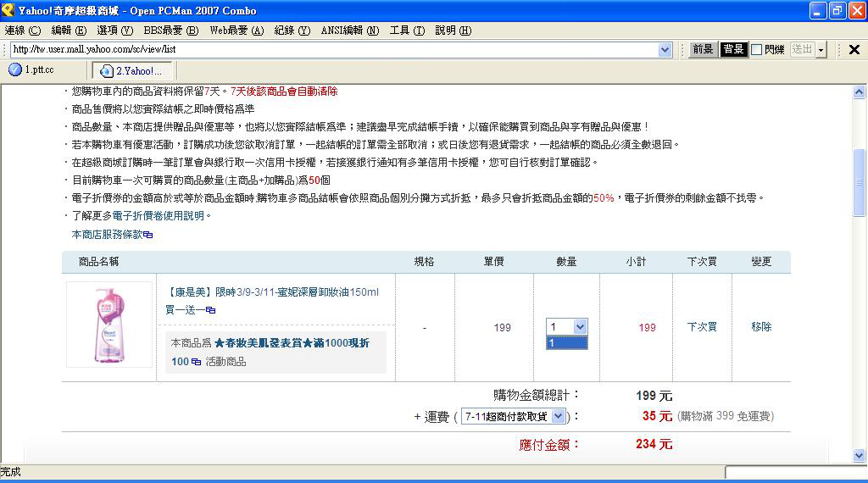Open the 紀錄 (Y) menu
The image size is (868, 483).
292,31
